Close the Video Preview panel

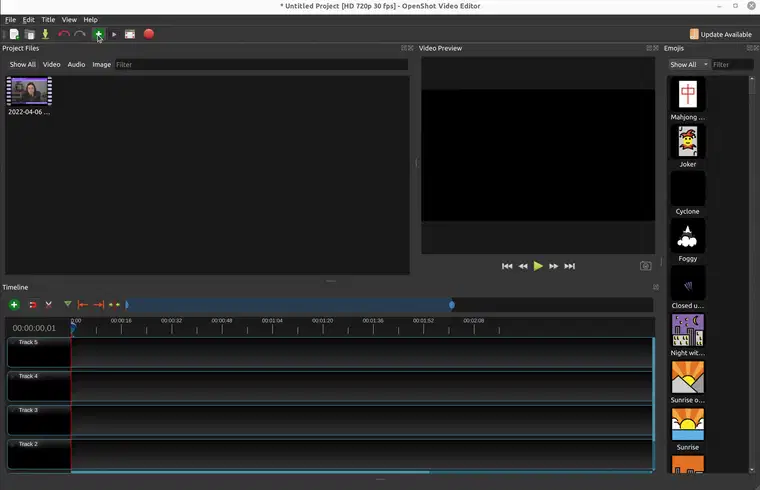coord(656,48)
